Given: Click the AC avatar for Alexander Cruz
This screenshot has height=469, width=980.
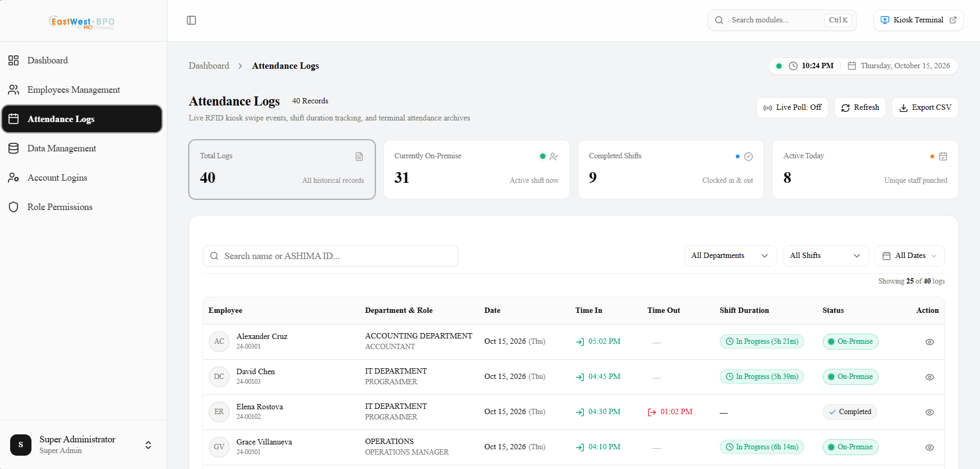Looking at the screenshot, I should [219, 342].
